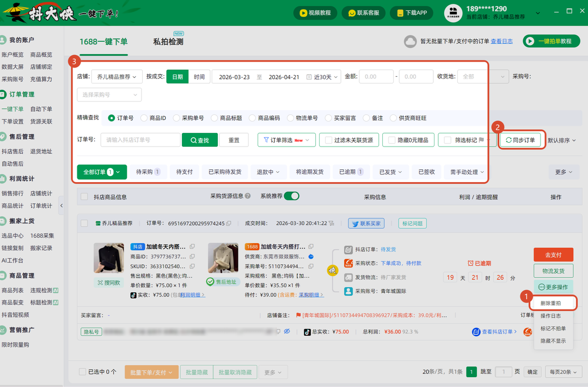Click the store avatar icon in header
Image resolution: width=588 pixels, height=387 pixels.
[453, 13]
